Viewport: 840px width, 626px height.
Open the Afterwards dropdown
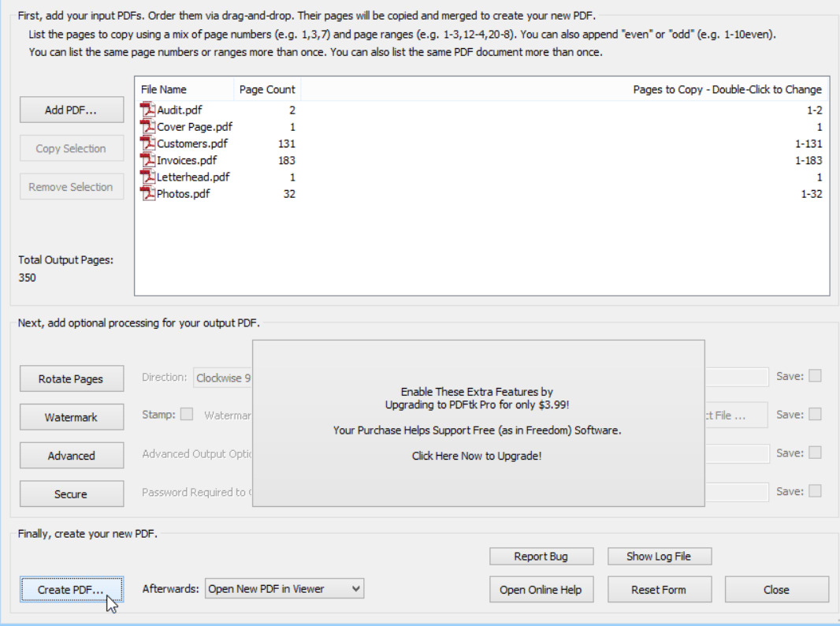pyautogui.click(x=284, y=588)
